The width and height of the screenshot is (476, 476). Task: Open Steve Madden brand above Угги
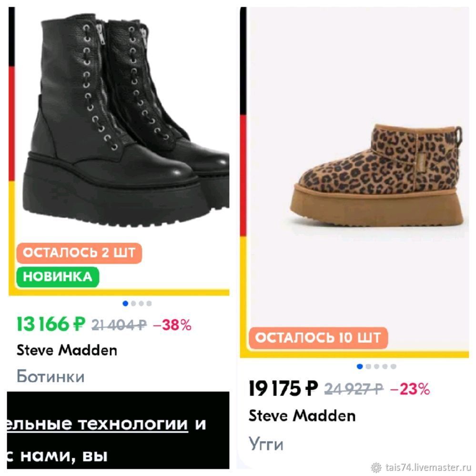pyautogui.click(x=302, y=415)
